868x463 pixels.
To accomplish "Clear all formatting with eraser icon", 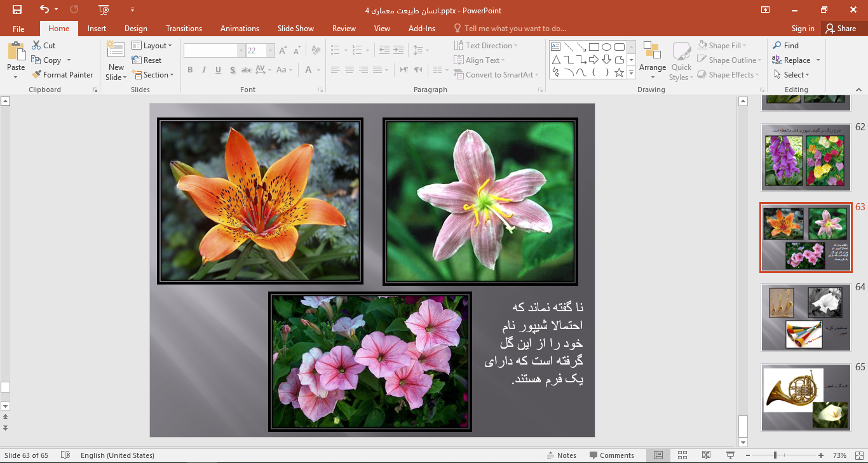I will 316,51.
